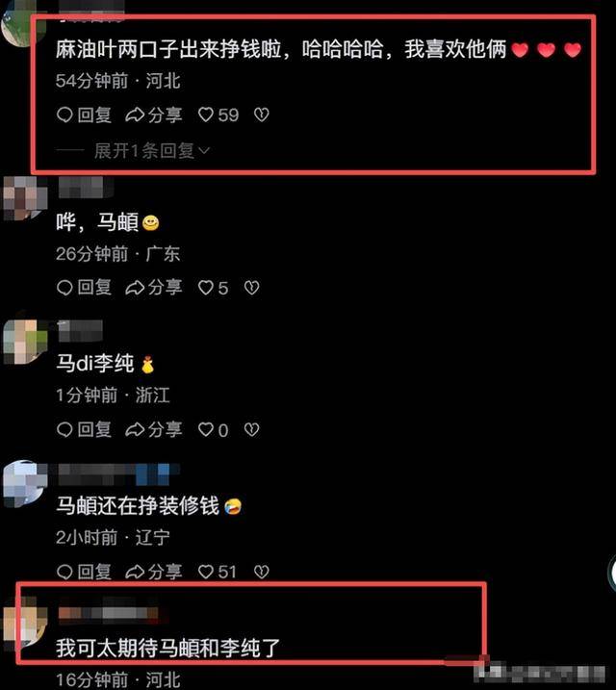
Task: Open avatar of the 哗，马頔 commenter
Action: point(24,198)
